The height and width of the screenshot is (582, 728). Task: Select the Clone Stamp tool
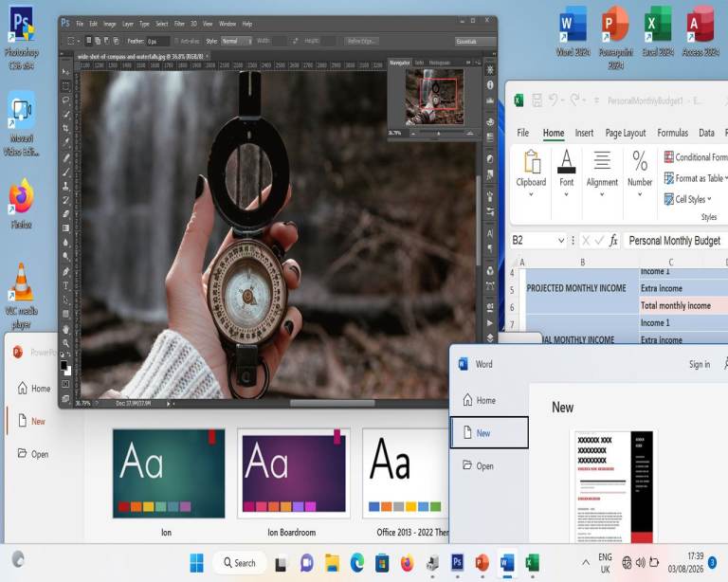66,186
